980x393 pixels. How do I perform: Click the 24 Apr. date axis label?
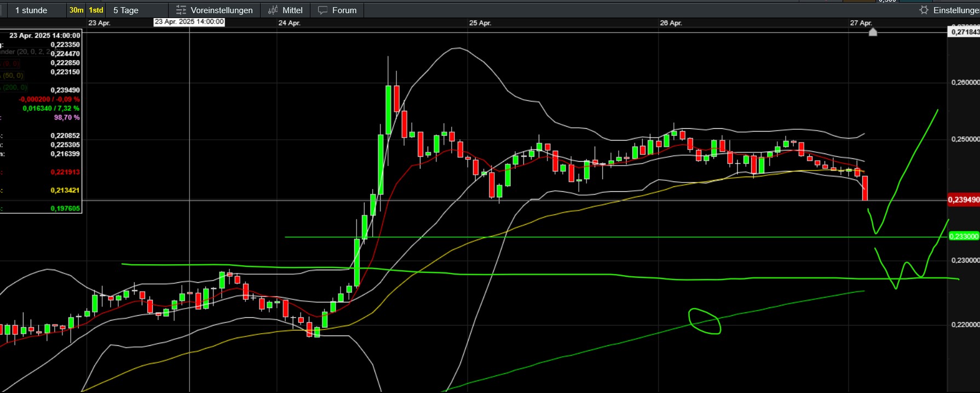[x=289, y=23]
